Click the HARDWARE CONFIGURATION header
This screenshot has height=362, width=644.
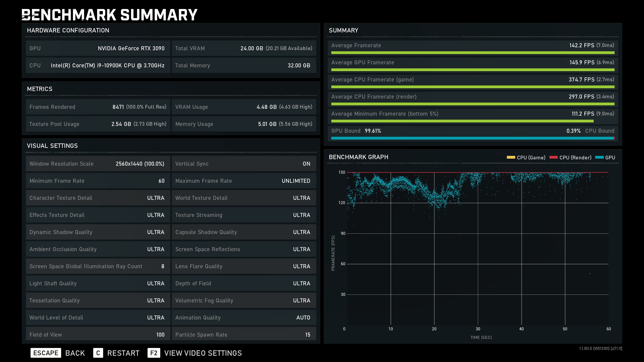pyautogui.click(x=68, y=30)
